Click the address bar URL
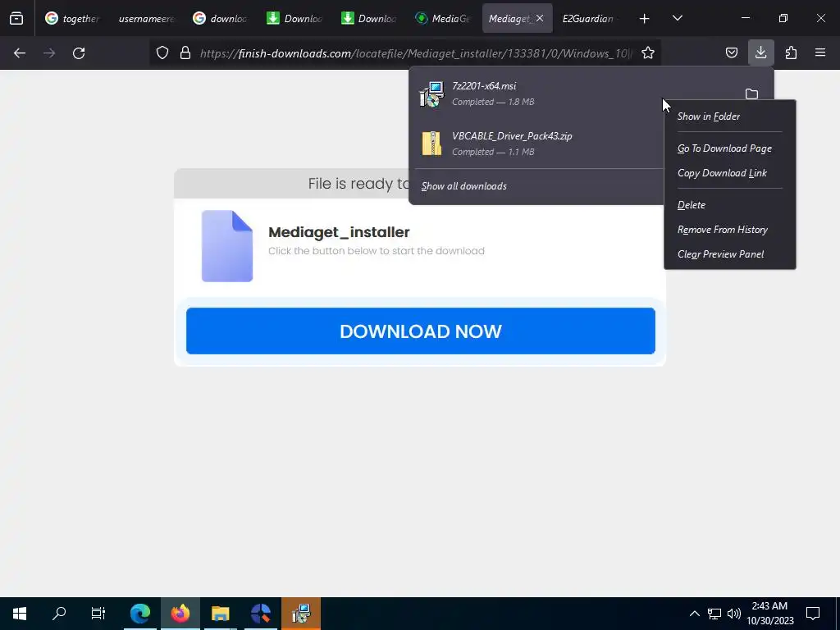Image resolution: width=840 pixels, height=630 pixels. tap(416, 53)
